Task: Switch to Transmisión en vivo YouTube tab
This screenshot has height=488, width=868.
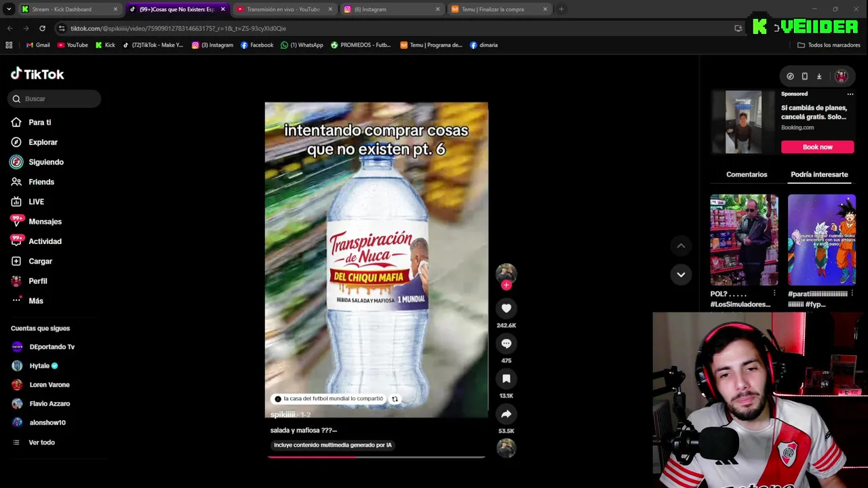Action: point(283,9)
